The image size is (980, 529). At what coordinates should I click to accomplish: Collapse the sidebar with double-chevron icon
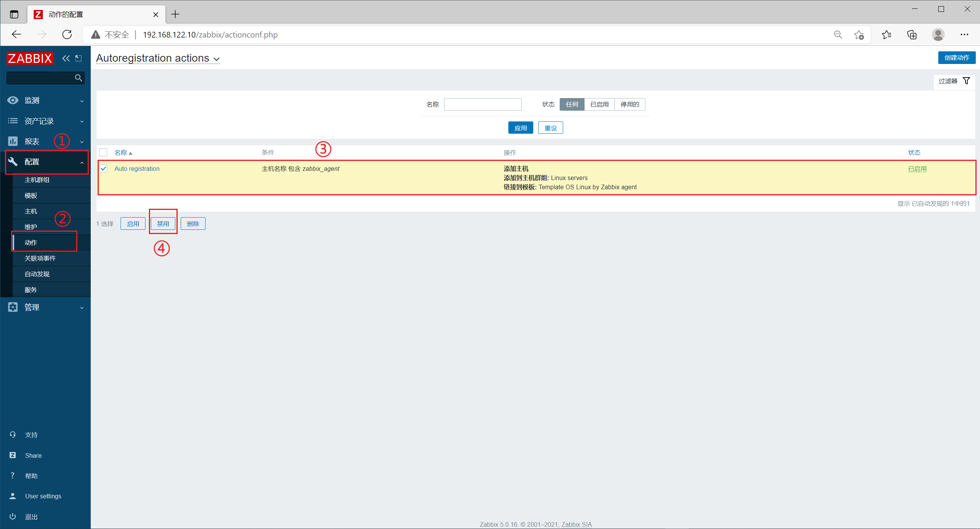click(x=66, y=58)
